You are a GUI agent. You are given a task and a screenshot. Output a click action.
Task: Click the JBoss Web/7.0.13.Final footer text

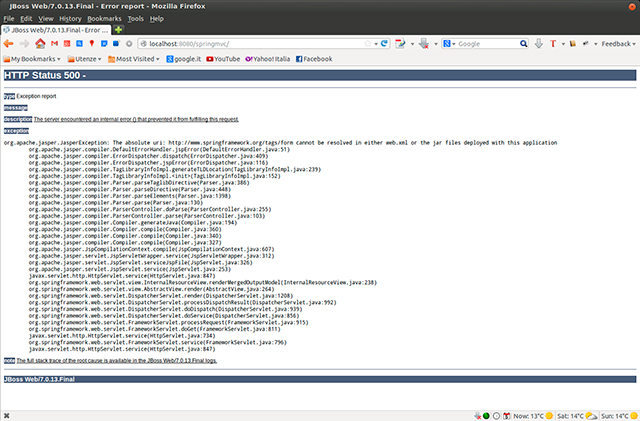39,379
